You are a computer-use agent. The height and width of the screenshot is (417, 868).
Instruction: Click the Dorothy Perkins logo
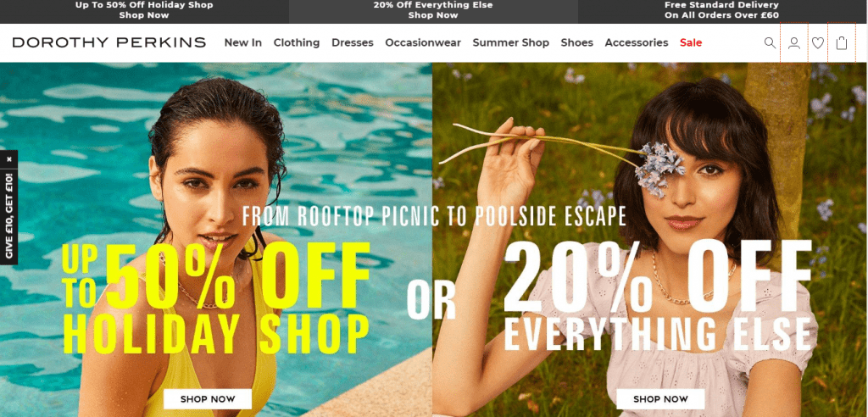point(109,42)
